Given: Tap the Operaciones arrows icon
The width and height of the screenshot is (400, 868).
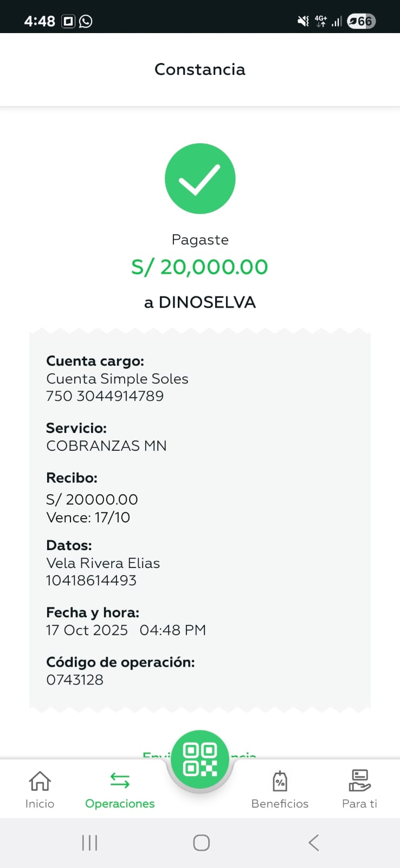Looking at the screenshot, I should pyautogui.click(x=120, y=781).
